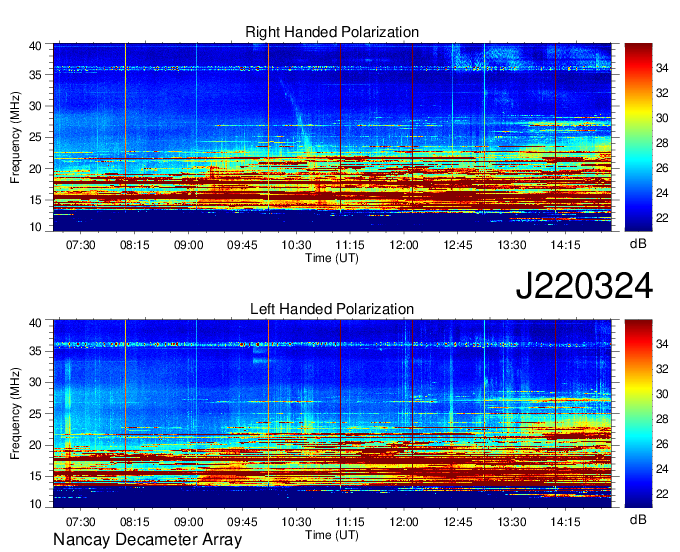
Task: Click 09:45 time tick of Left Handed plot
Action: (x=242, y=521)
